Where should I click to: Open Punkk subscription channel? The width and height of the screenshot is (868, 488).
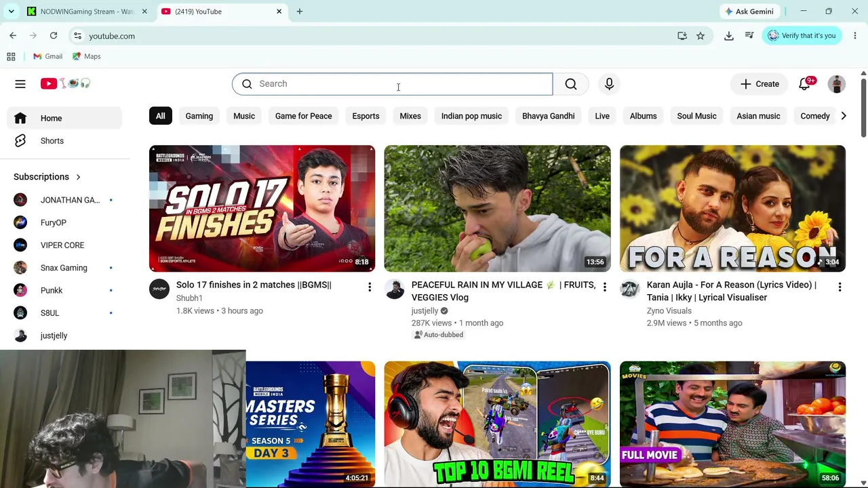tap(65, 290)
